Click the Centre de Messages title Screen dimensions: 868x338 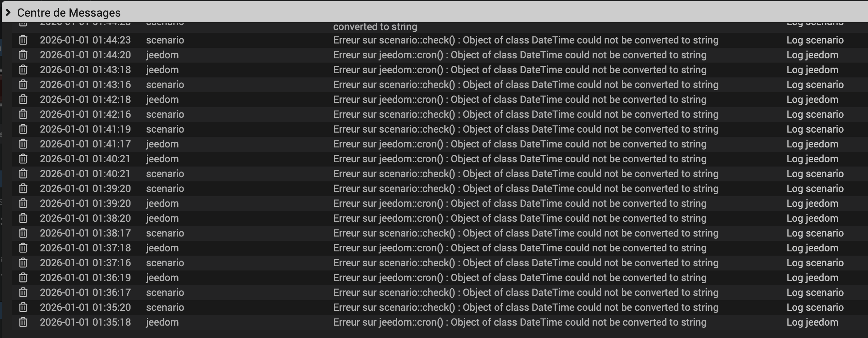(x=69, y=13)
